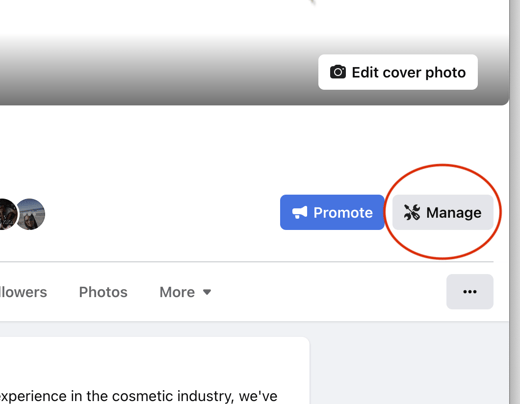Screen dimensions: 520x404
Task: Click the small caret arrow next to More
Action: point(207,292)
